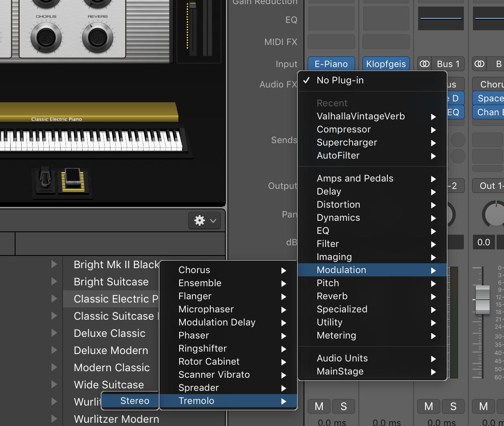504x426 pixels.
Task: Select Spreader in Modulation submenu
Action: [228, 388]
